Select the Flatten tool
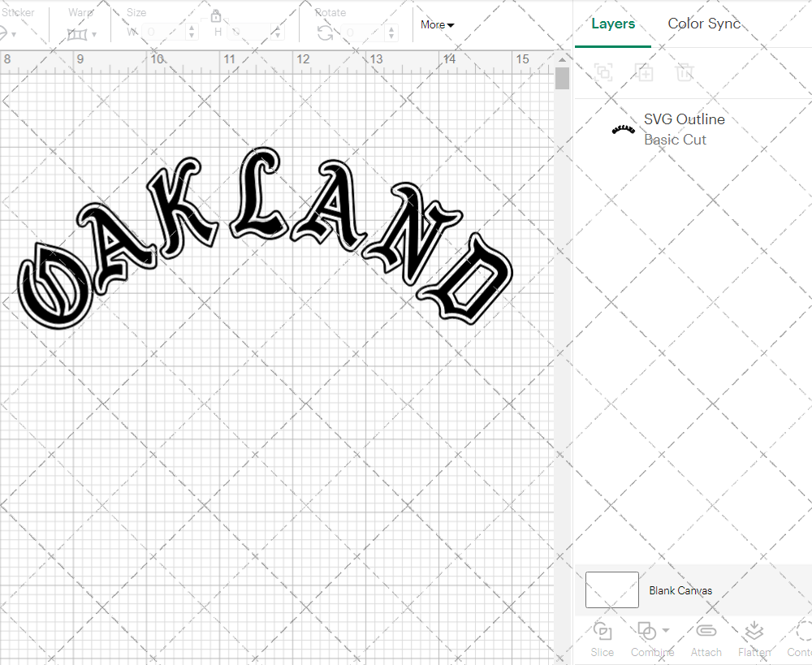 (x=754, y=639)
